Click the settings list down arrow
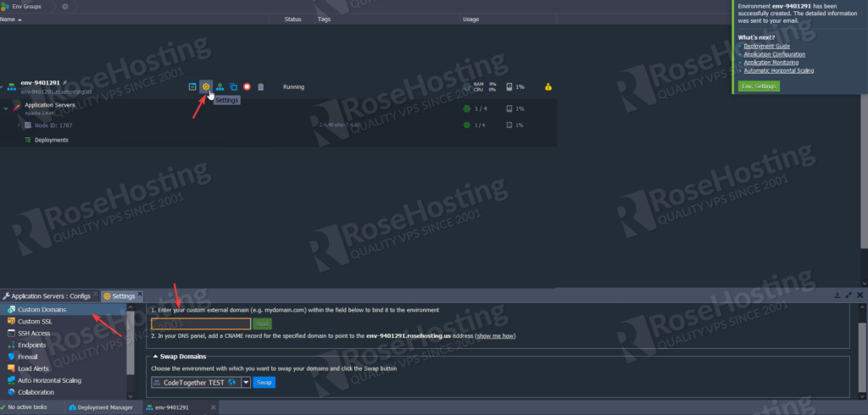Viewport: 868px width, 415px height. pos(131,396)
